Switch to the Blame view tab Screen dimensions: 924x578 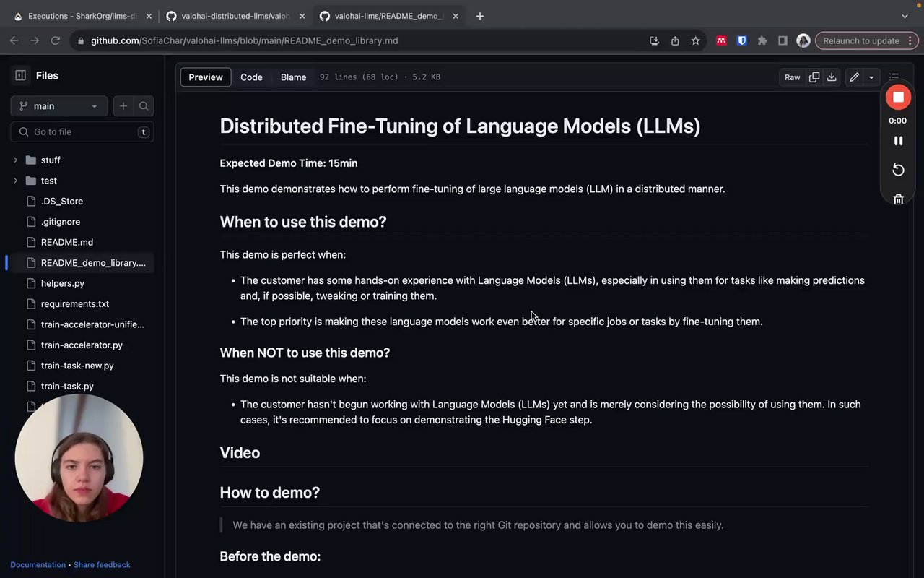click(293, 77)
